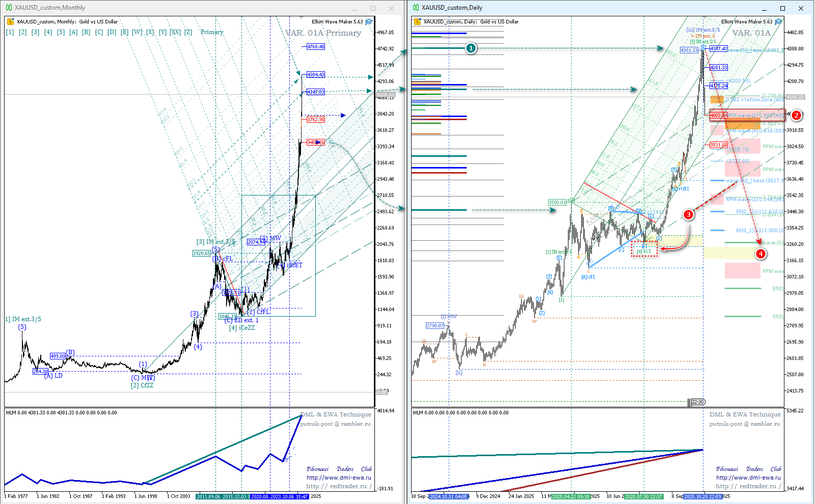The width and height of the screenshot is (815, 504).
Task: Click the 4381.33 price label on Daily chart
Action: [x=689, y=50]
